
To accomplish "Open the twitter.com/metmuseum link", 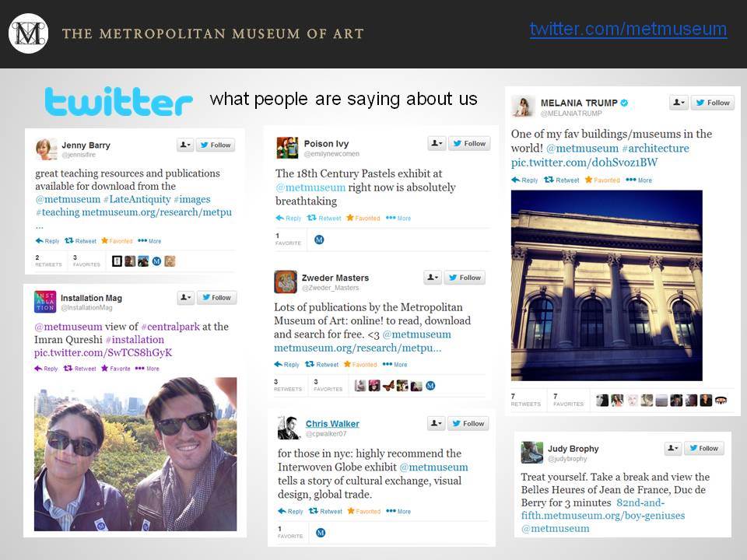I will (629, 29).
